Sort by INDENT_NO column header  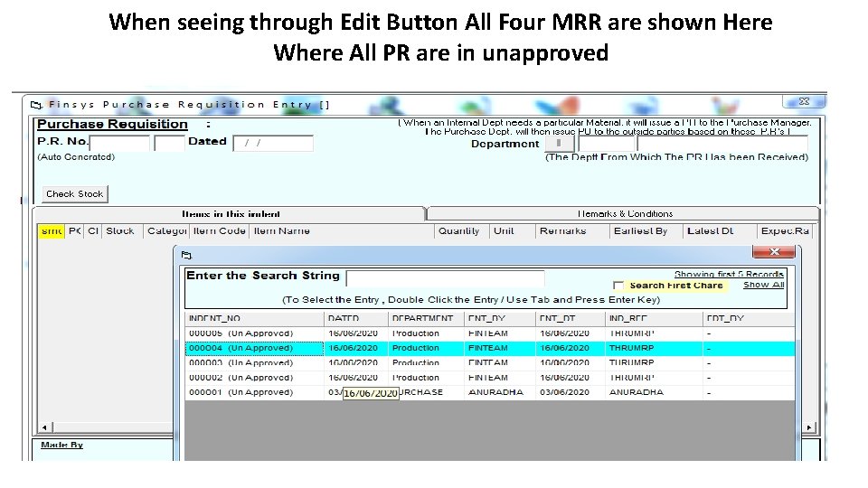click(255, 319)
